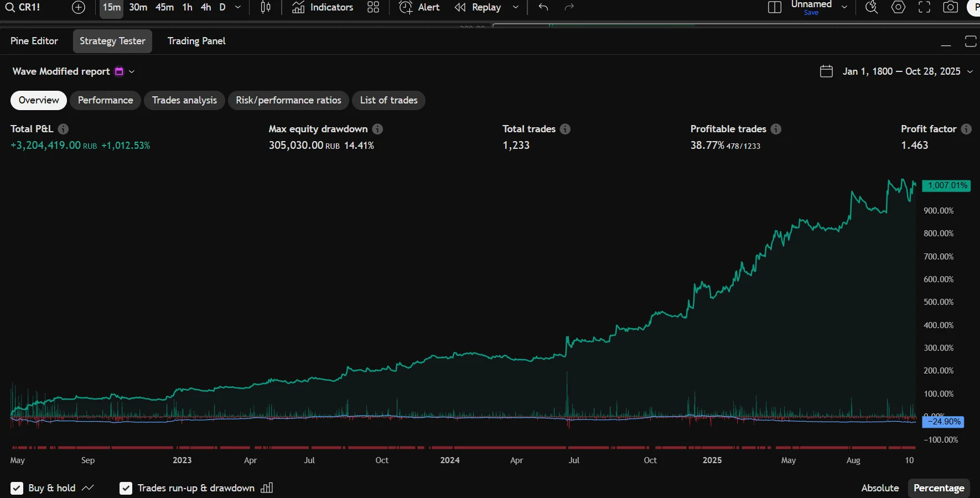Select the 15m timeframe

tap(111, 7)
